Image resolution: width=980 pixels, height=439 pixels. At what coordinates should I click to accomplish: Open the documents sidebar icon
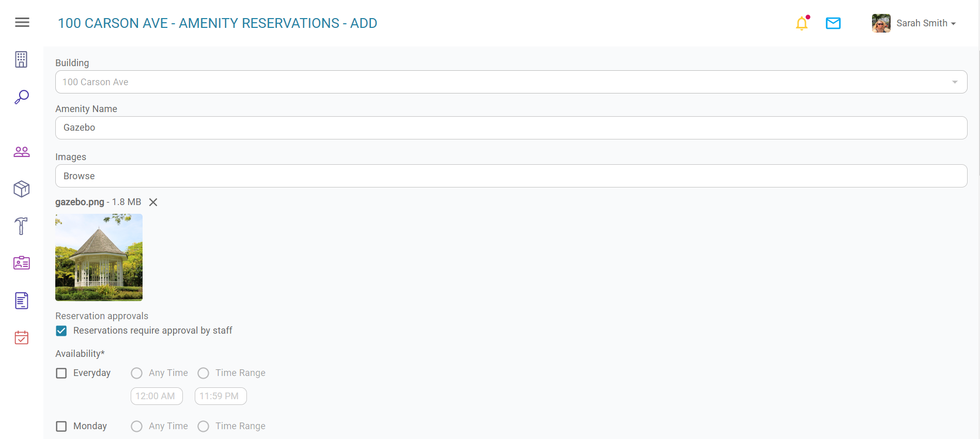pos(22,301)
